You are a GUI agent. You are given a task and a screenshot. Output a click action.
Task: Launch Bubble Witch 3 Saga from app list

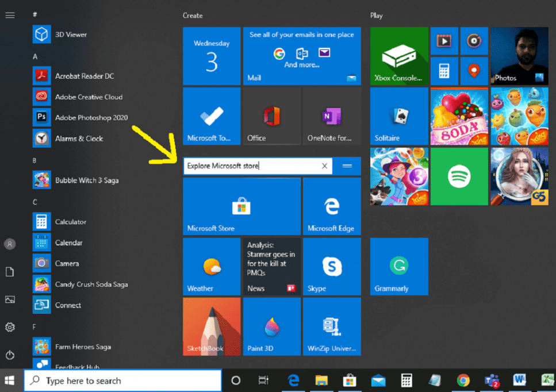[x=75, y=180]
